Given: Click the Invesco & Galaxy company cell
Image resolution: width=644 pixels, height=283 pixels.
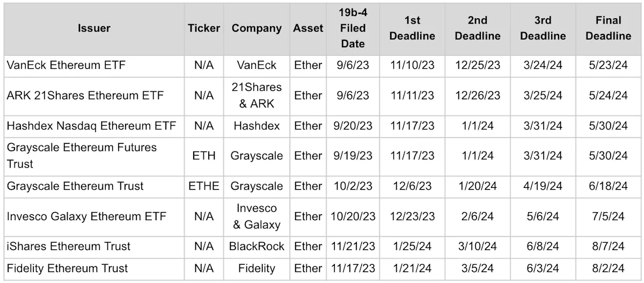Looking at the screenshot, I should 257,216.
